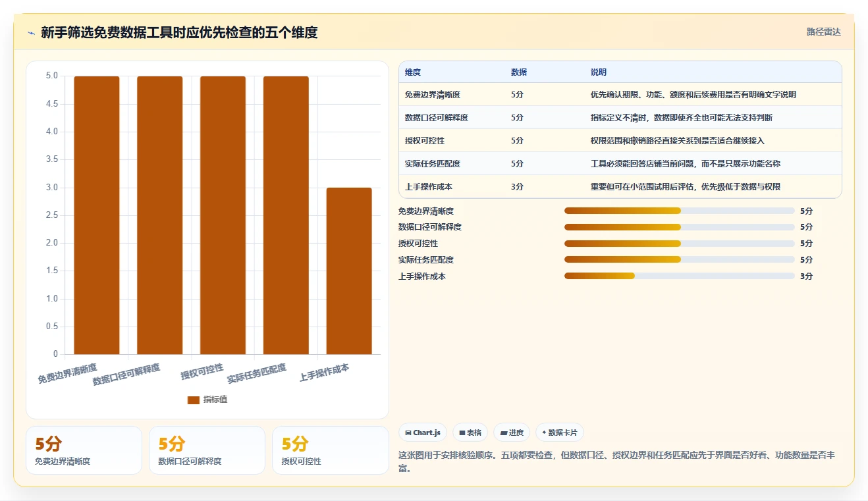
Task: Click the 实际任务匹配度 bar in chart
Action: 286,215
